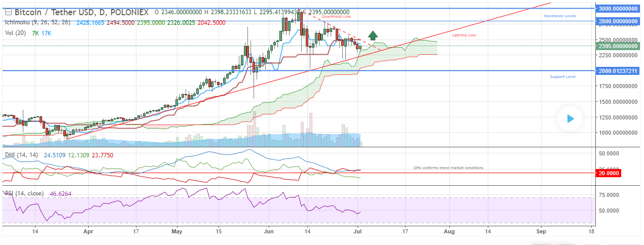Image resolution: width=644 pixels, height=245 pixels.
Task: Select the RSI (14, close) indicator label
Action: (x=24, y=193)
